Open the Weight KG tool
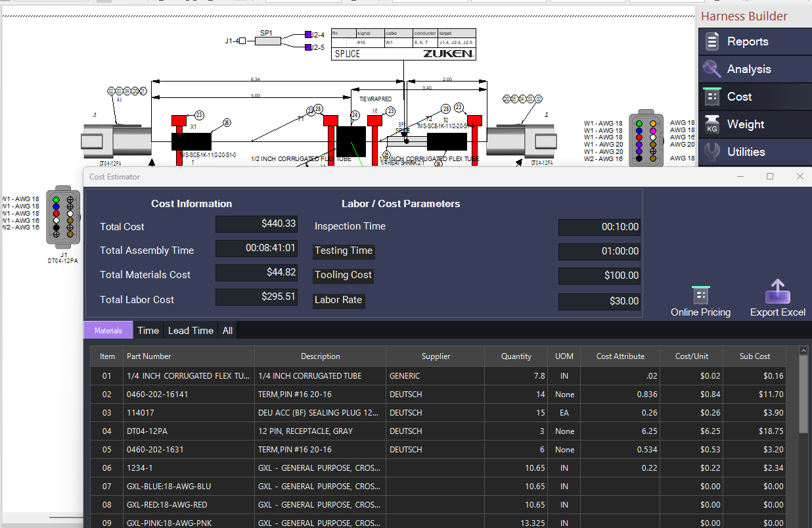 point(712,124)
